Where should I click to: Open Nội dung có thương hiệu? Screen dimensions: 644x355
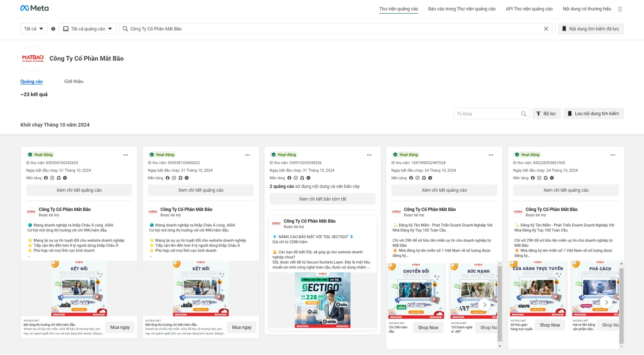point(587,9)
